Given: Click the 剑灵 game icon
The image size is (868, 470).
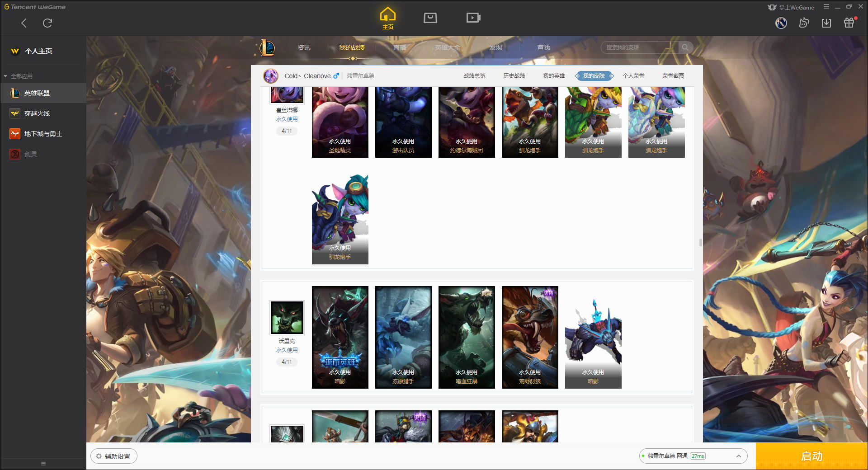Looking at the screenshot, I should (x=15, y=154).
